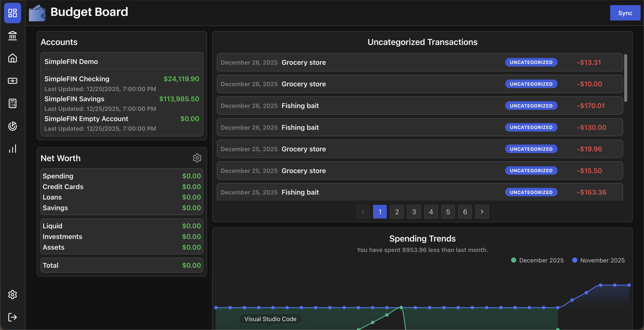Open the bank Accounts sidebar icon
The height and width of the screenshot is (330, 644).
pyautogui.click(x=13, y=36)
